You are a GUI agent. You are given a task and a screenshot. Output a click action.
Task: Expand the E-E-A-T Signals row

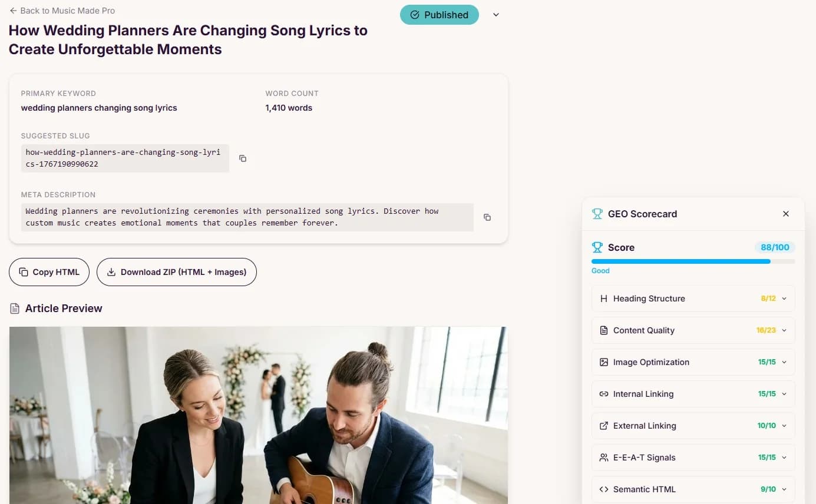(x=784, y=457)
